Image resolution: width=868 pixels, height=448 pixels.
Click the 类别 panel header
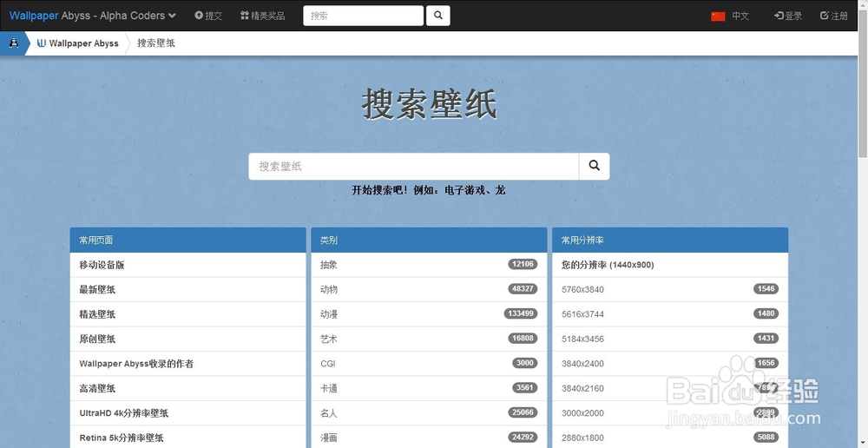point(429,240)
